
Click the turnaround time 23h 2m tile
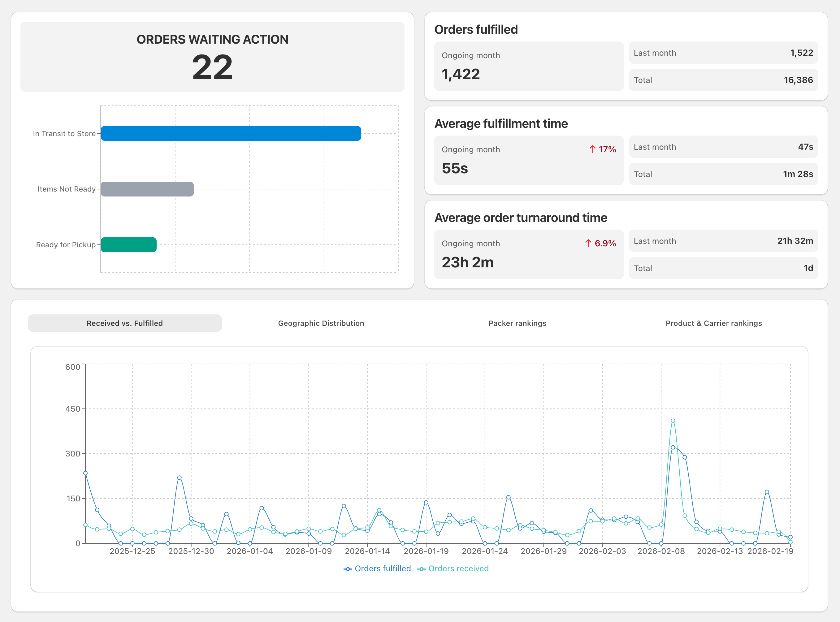529,254
